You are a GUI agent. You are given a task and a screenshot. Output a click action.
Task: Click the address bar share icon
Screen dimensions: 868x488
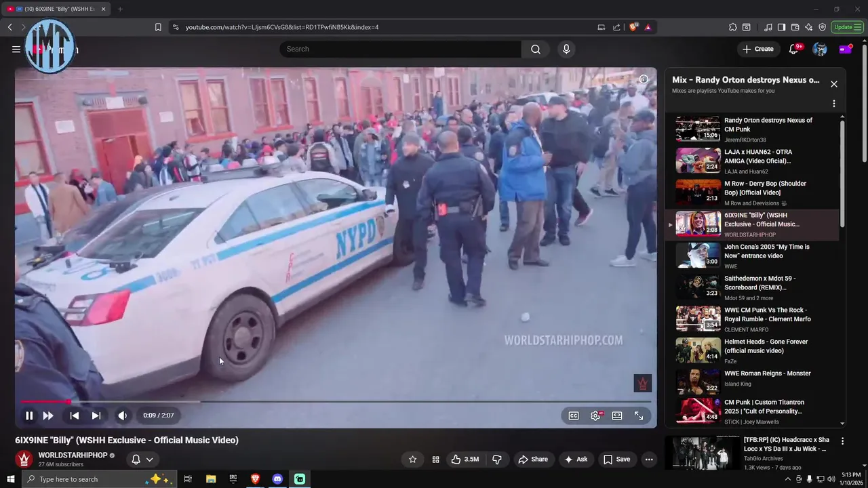[x=616, y=27]
